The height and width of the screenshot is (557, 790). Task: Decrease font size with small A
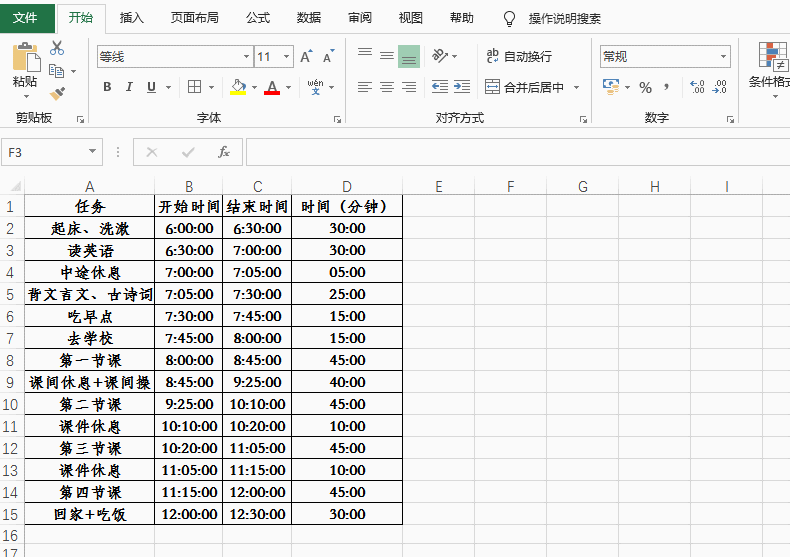pyautogui.click(x=328, y=56)
